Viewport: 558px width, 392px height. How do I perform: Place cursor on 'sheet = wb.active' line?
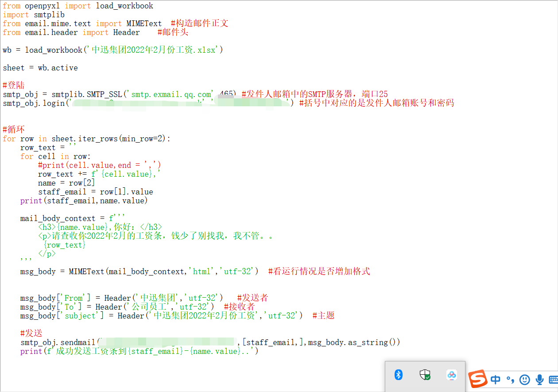click(x=40, y=68)
